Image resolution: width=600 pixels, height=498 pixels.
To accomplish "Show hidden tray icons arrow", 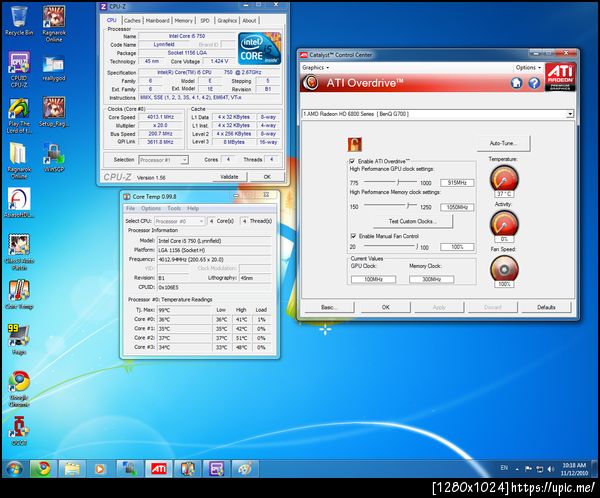I will (x=517, y=469).
